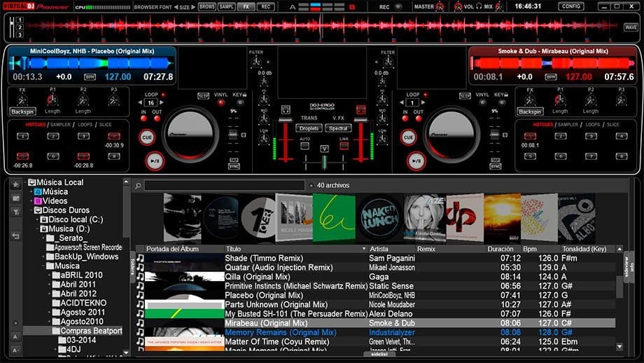644x363 pixels.
Task: Toggle right channel headphone cue button
Action: tap(360, 109)
